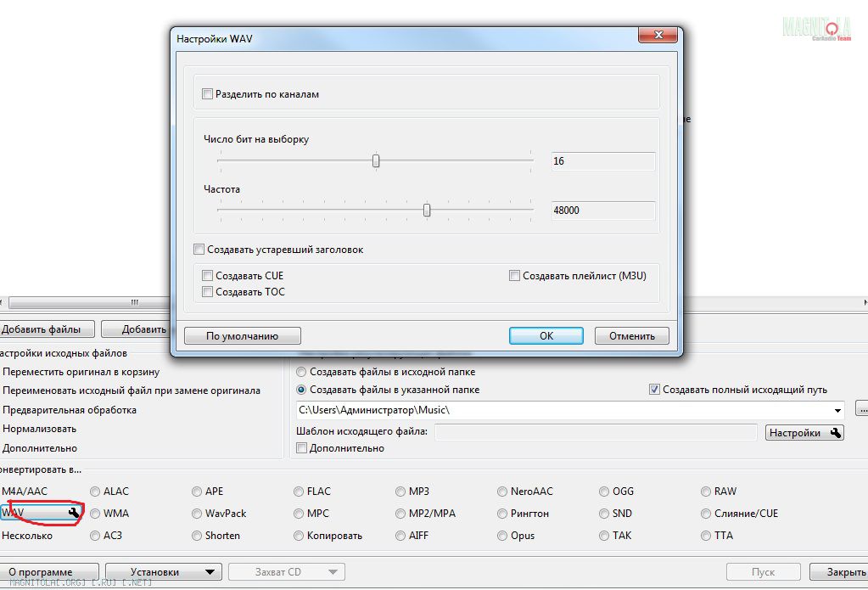Expand the output folder path dropdown
This screenshot has height=590, width=868.
[x=837, y=411]
